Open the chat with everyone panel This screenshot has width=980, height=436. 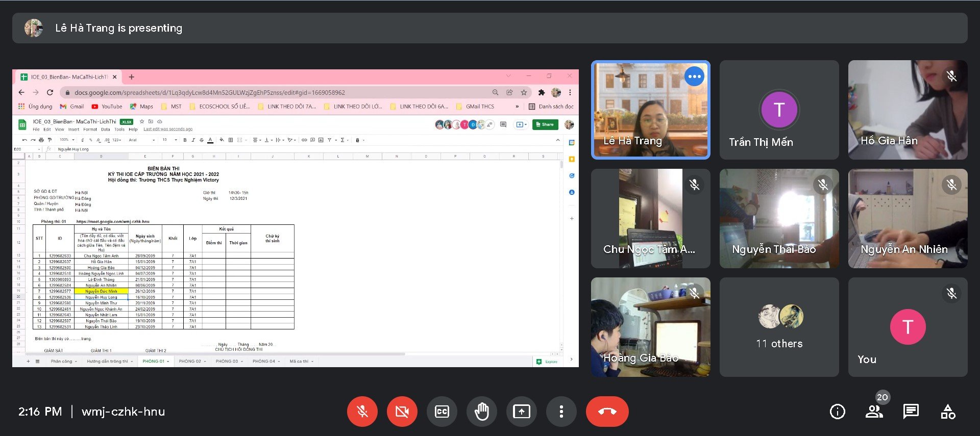[x=911, y=412]
